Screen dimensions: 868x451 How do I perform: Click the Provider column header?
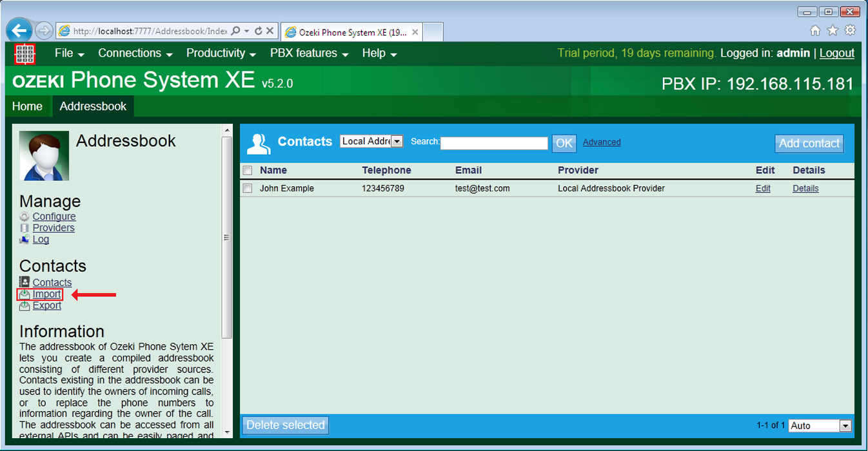point(578,170)
